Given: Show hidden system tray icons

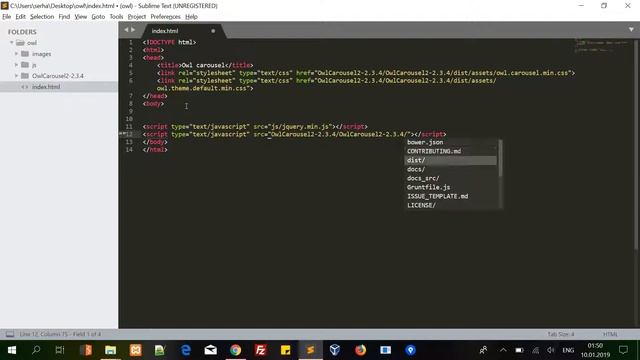Looking at the screenshot, I should click(x=503, y=350).
